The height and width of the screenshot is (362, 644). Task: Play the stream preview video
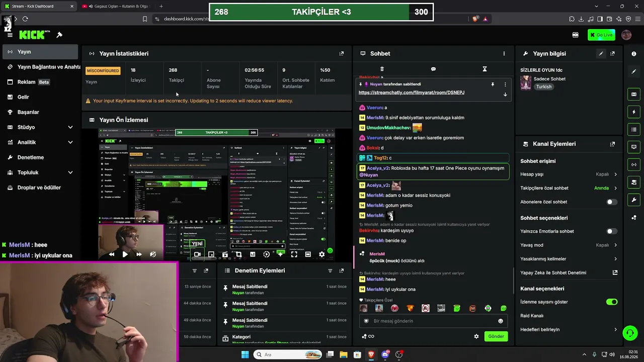pos(125,254)
